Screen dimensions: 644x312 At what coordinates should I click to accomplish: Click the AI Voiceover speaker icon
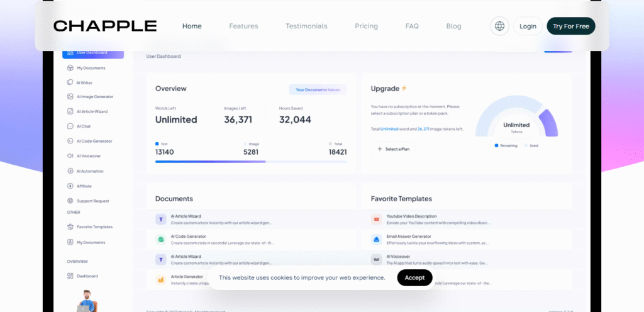[70, 156]
